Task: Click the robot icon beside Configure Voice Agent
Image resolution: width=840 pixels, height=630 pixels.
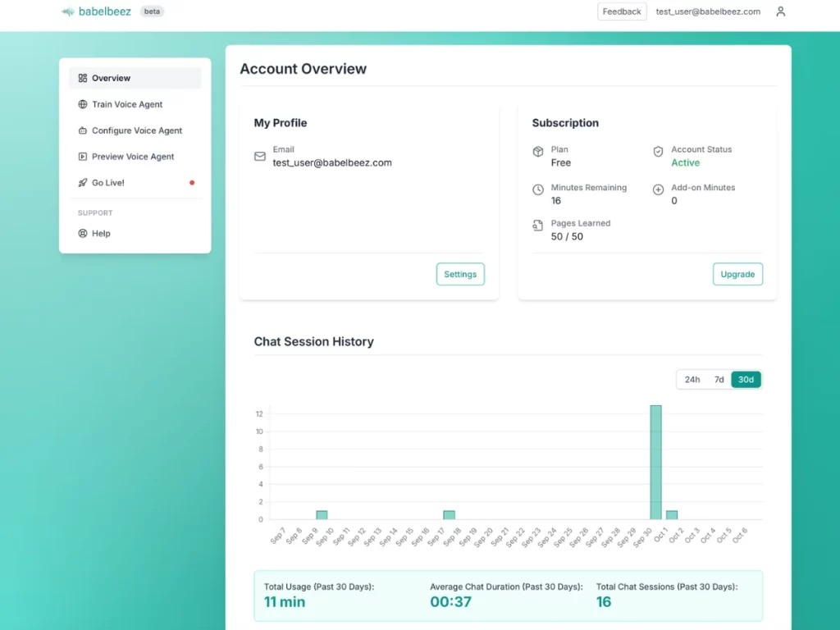Action: click(x=83, y=130)
